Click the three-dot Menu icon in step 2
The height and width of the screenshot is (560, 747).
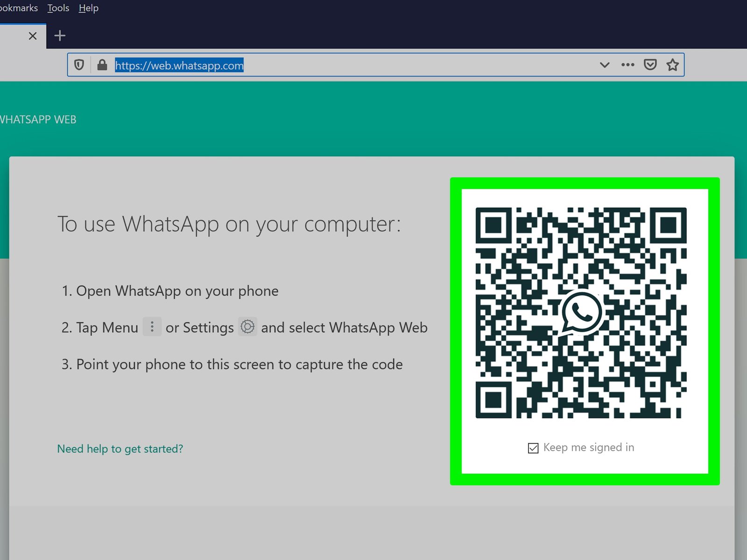coord(152,327)
